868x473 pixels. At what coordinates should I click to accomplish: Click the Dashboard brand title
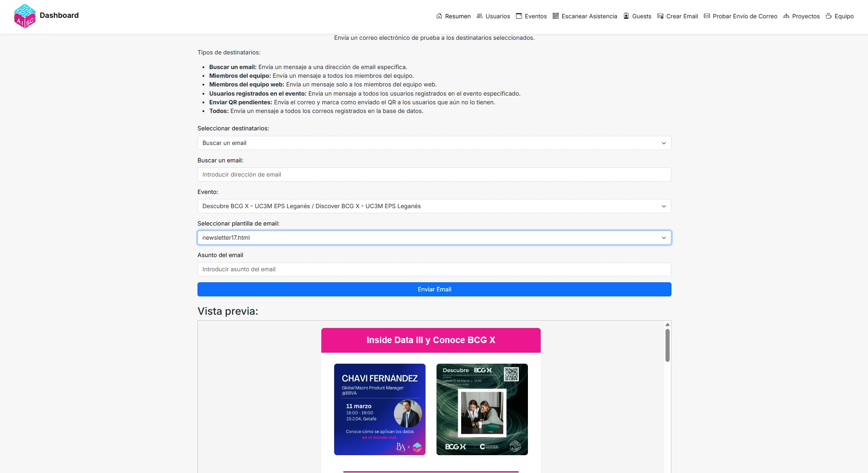click(x=59, y=15)
